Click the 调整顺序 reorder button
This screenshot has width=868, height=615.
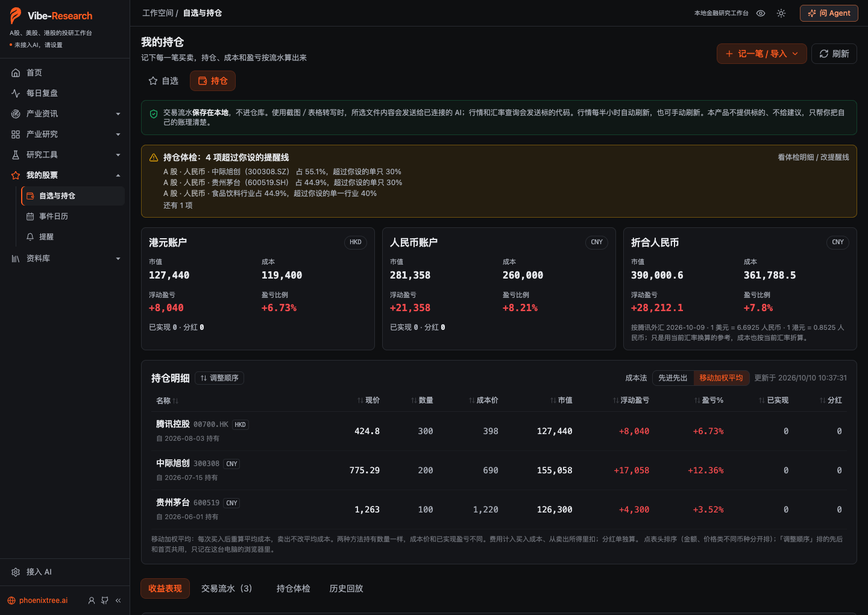219,378
